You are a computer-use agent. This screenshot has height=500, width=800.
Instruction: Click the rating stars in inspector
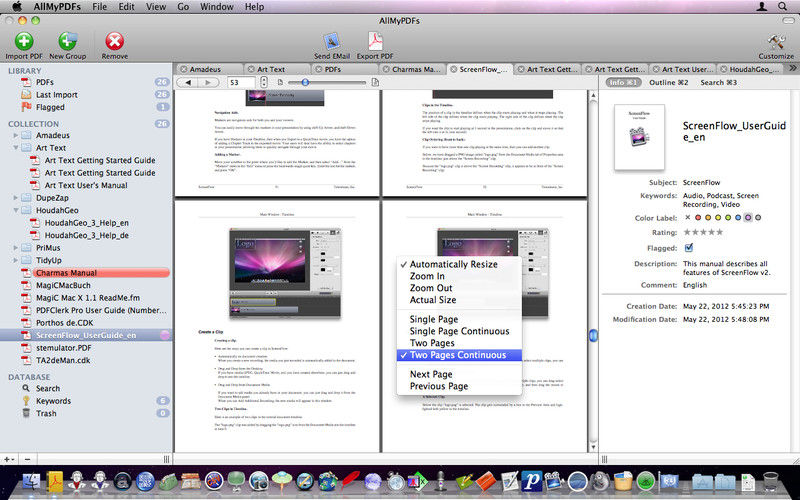703,232
